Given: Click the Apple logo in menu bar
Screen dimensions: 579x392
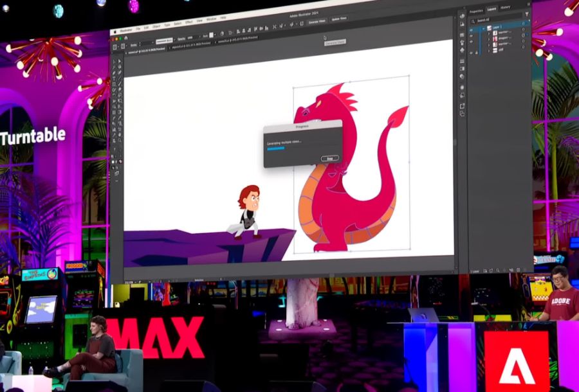Looking at the screenshot, I should (115, 32).
